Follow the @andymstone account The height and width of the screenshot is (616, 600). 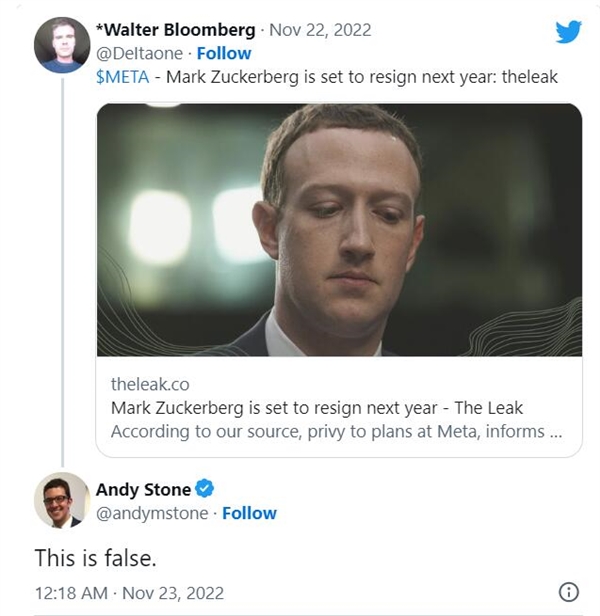(249, 513)
